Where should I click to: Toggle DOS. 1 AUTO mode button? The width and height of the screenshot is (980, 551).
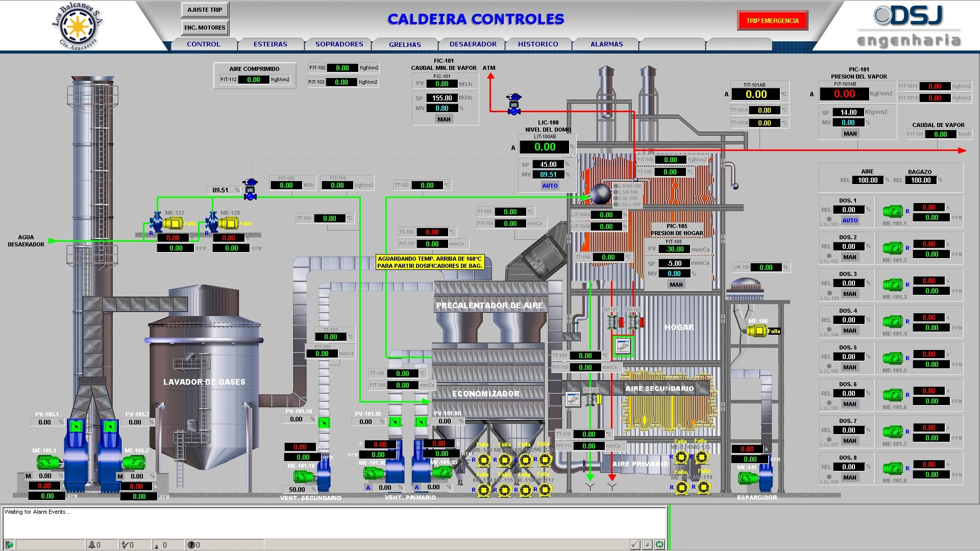tap(850, 220)
